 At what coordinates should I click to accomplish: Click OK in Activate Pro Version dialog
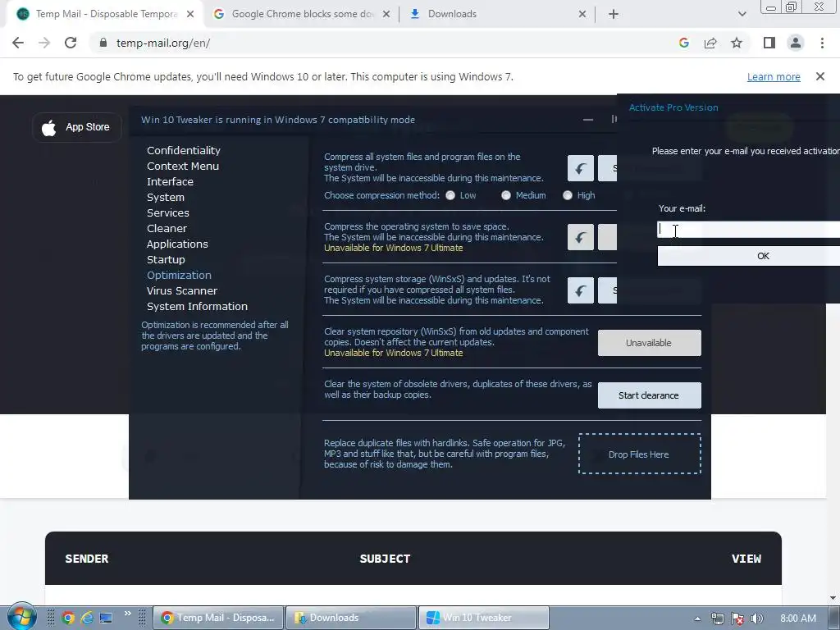[748, 256]
